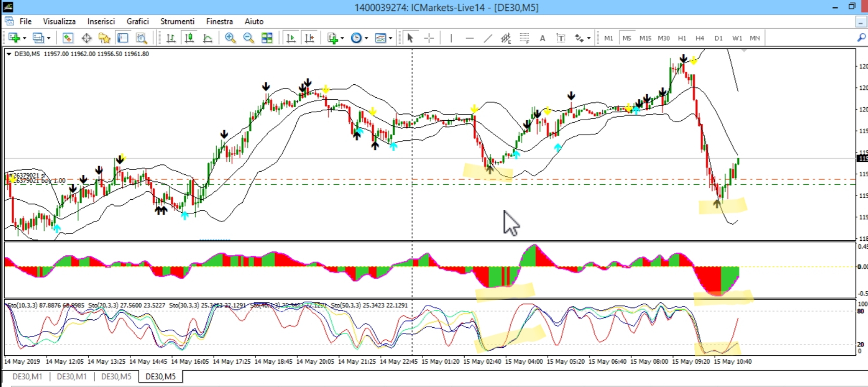The width and height of the screenshot is (868, 387).
Task: Set timeframe to D1
Action: tap(718, 38)
